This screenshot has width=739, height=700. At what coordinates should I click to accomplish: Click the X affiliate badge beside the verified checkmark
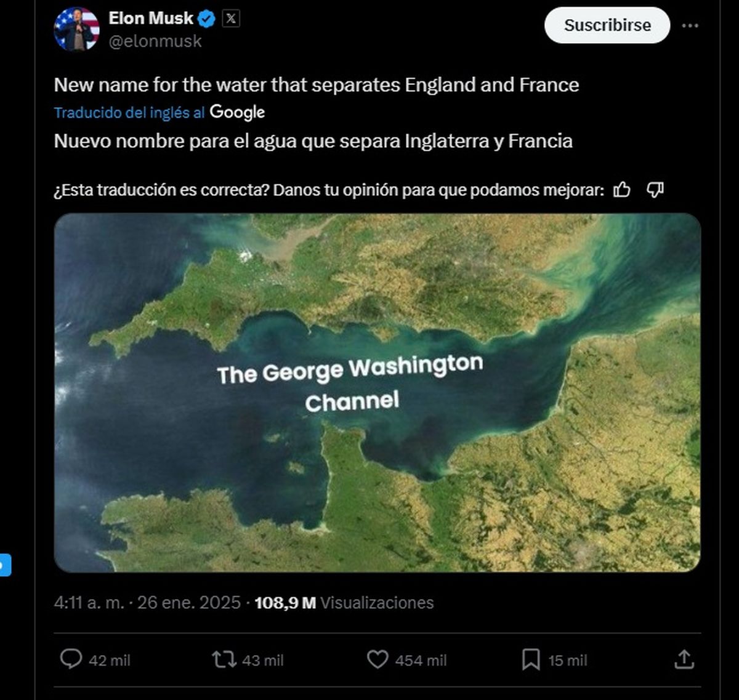[x=232, y=18]
